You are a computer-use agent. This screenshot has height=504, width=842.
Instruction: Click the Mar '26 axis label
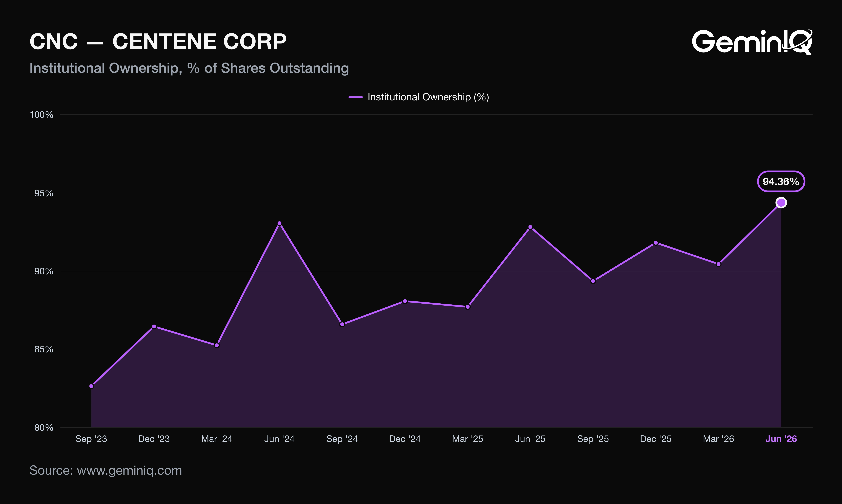[x=718, y=439]
